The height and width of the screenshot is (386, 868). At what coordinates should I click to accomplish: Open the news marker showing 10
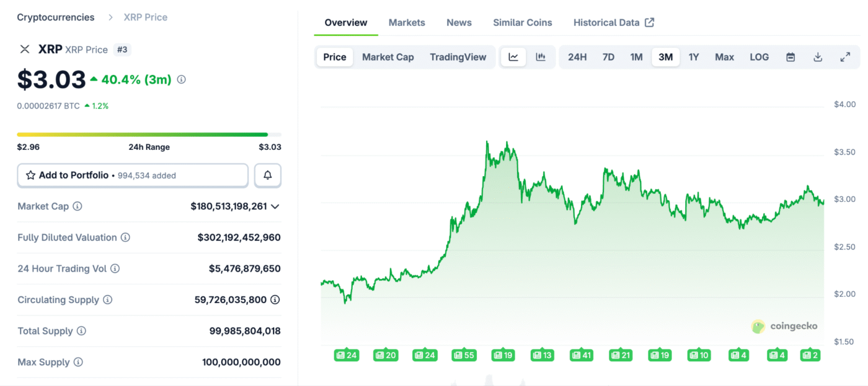click(x=699, y=355)
